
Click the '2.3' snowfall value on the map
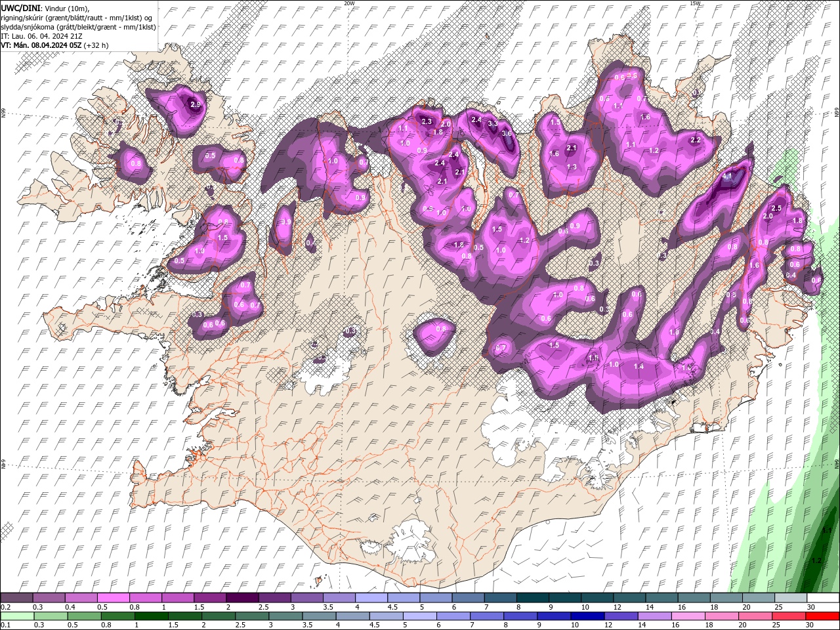(427, 121)
